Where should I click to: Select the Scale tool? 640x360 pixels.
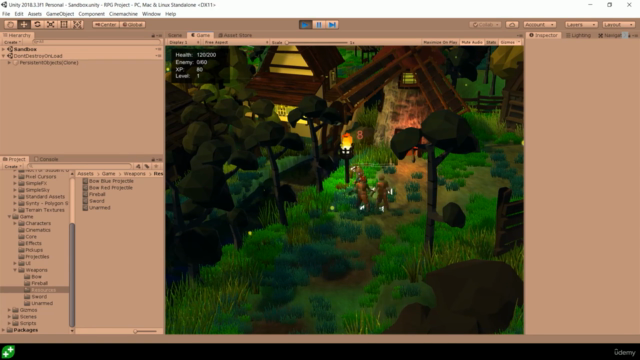click(x=51, y=24)
